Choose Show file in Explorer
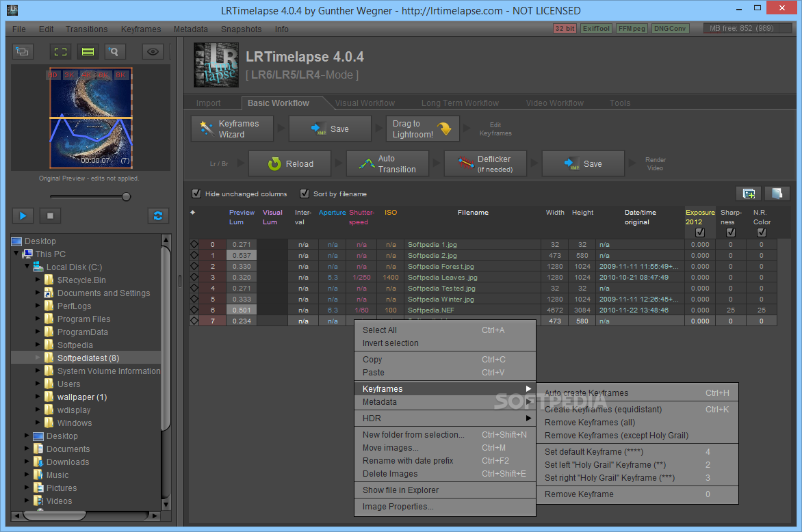802x532 pixels. [x=445, y=490]
